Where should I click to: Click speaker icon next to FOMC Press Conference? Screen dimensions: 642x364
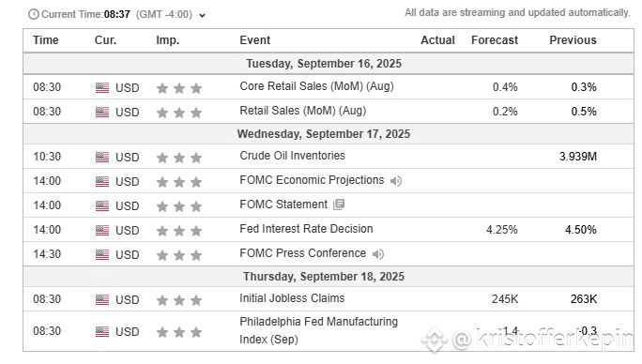click(x=378, y=254)
